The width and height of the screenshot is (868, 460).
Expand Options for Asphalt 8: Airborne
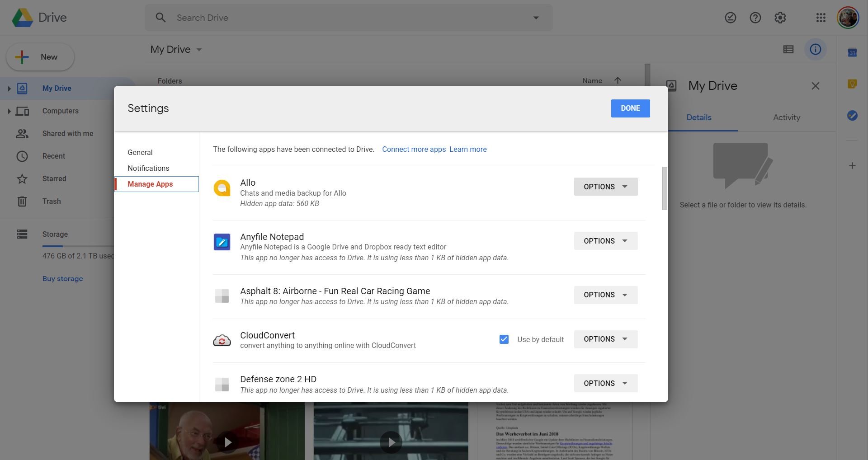point(605,295)
